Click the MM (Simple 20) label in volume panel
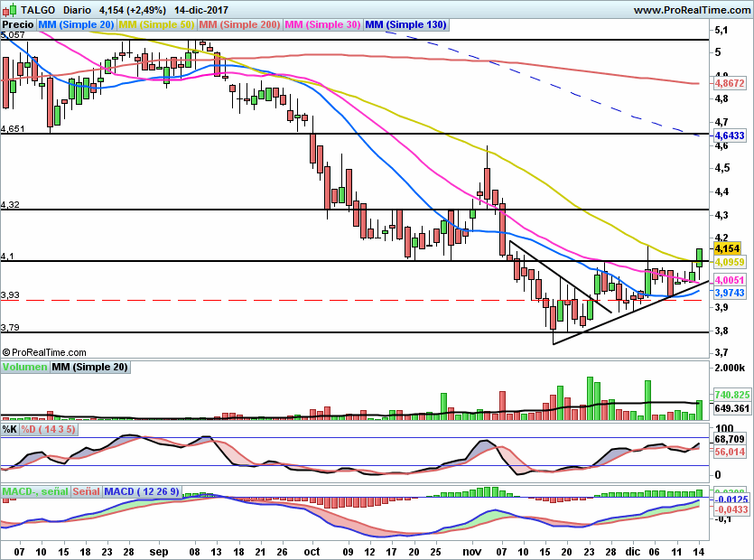Viewport: 754px width, 560px height. 89,367
